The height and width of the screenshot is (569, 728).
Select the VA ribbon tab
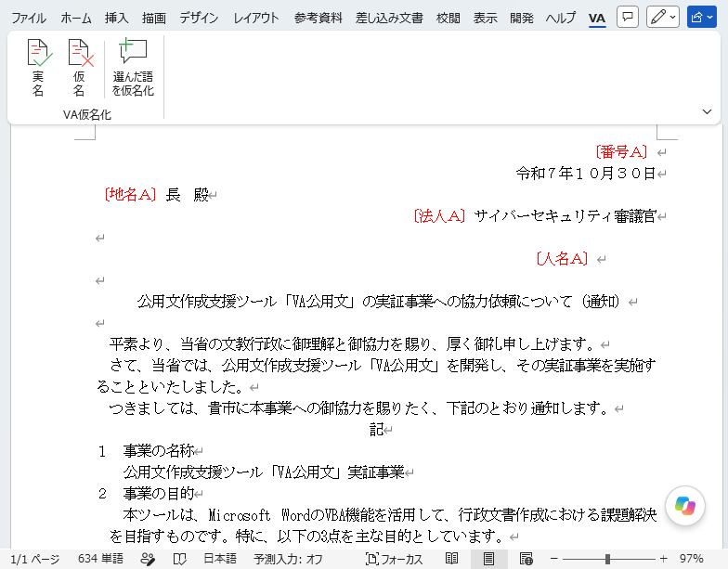point(596,19)
